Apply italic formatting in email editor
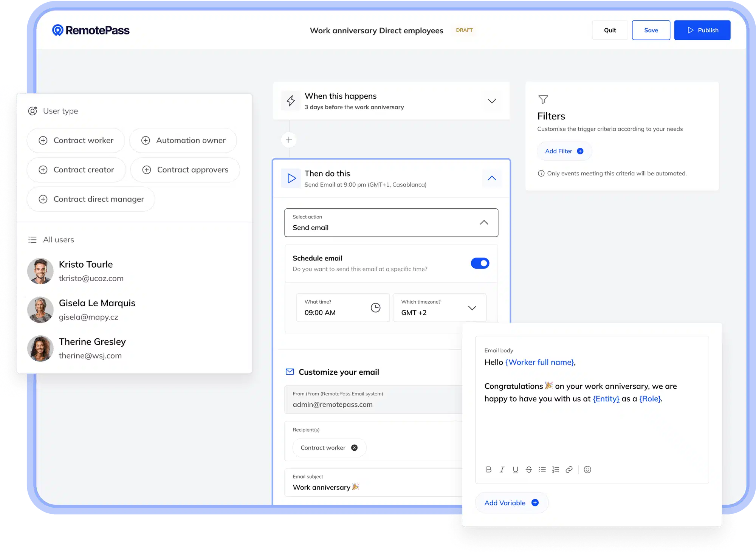The width and height of the screenshot is (756, 555). (x=502, y=470)
